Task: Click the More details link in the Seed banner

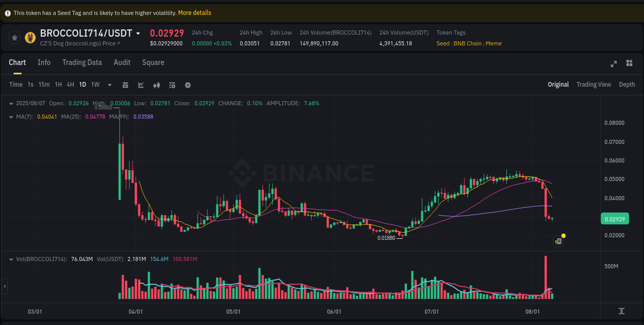Action: coord(194,12)
